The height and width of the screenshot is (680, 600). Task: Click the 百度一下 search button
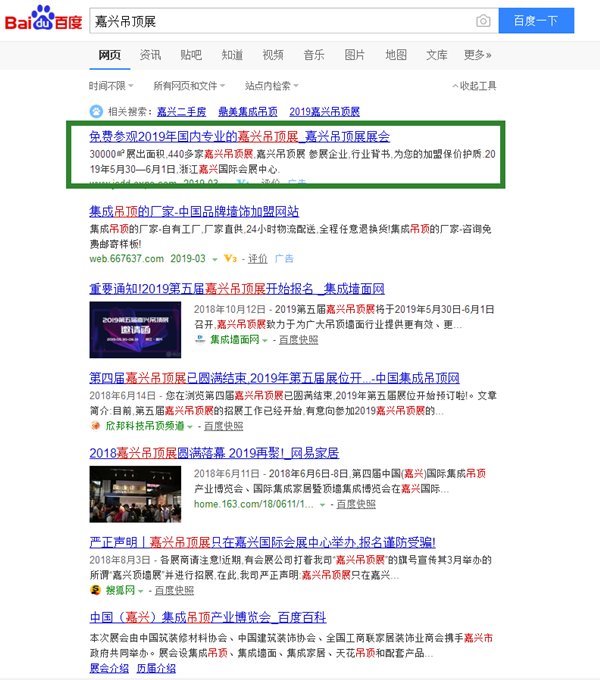[x=536, y=20]
